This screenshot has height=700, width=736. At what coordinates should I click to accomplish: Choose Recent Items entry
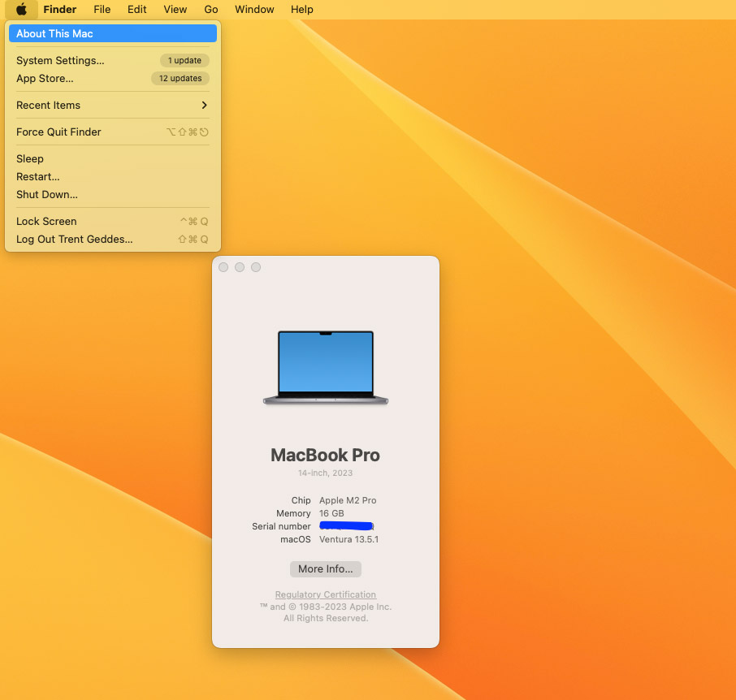coord(113,105)
